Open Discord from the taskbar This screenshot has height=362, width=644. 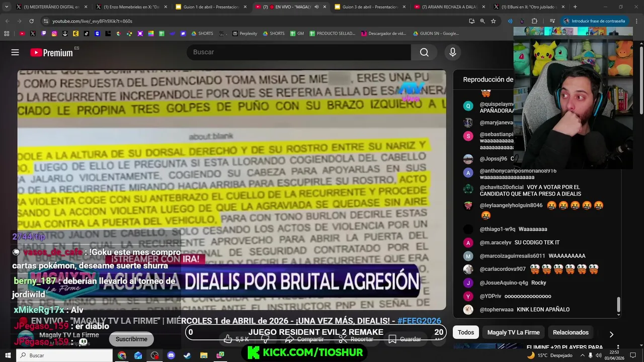[x=171, y=355]
